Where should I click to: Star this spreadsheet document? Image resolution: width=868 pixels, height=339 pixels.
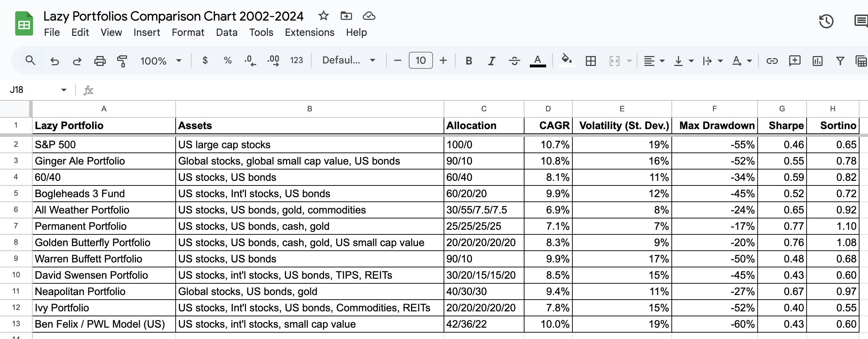323,16
